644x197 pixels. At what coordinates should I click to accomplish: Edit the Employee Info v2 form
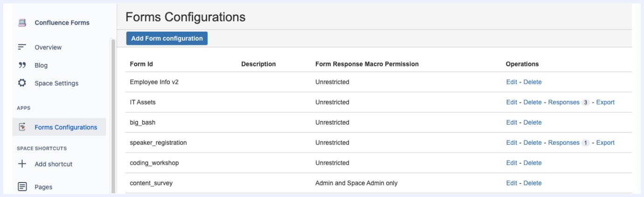(511, 82)
